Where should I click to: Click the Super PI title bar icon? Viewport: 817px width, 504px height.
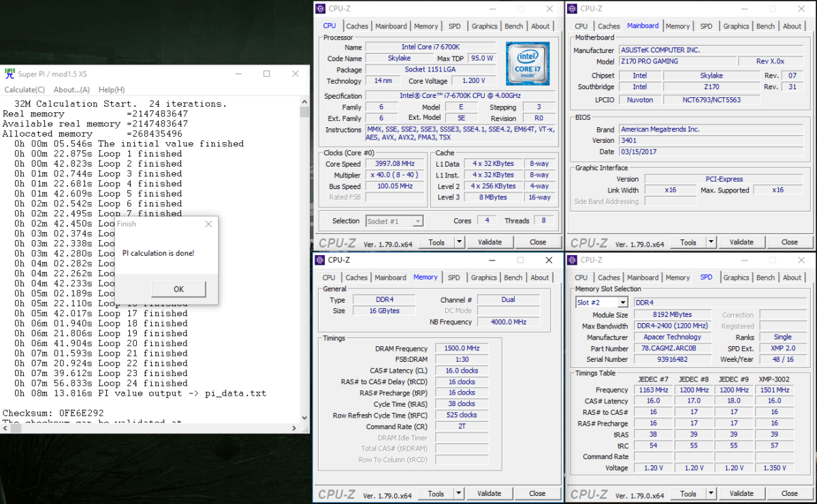pos(10,73)
